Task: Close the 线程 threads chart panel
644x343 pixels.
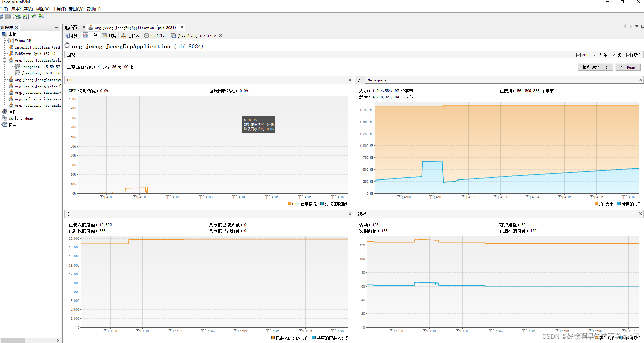Action: 640,214
